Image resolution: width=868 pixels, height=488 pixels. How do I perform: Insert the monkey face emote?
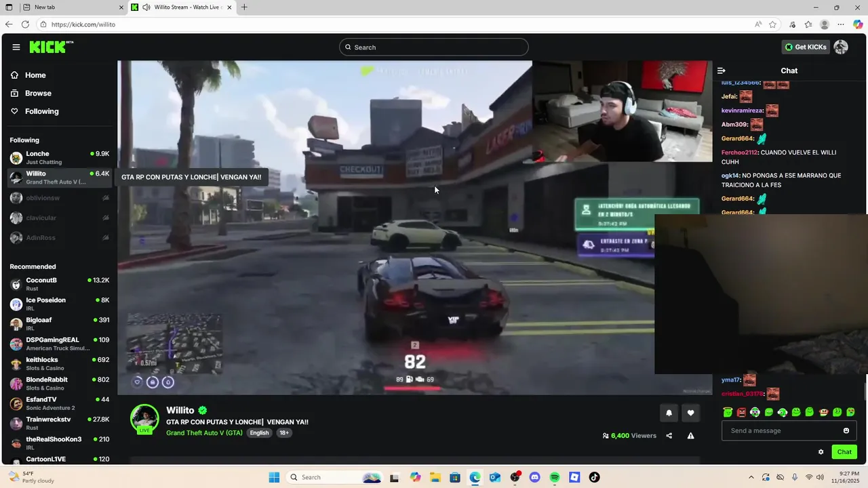coord(823,412)
